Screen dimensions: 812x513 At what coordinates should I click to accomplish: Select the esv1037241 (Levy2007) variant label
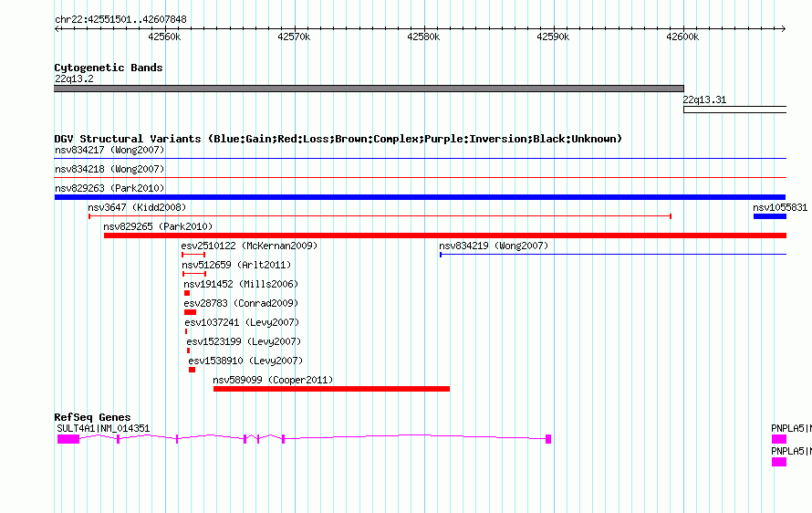click(242, 323)
